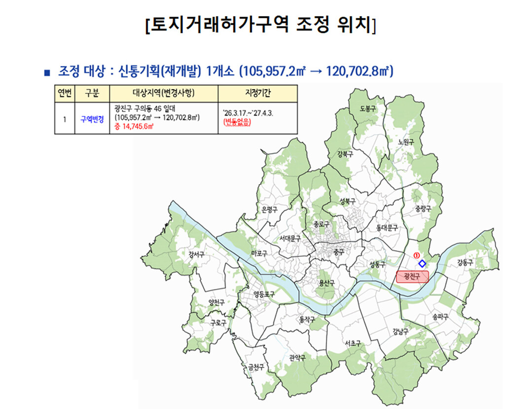Click the 광진구 구의동 46 일대 text
Image resolution: width=532 pixels, height=409 pixels.
[x=145, y=109]
